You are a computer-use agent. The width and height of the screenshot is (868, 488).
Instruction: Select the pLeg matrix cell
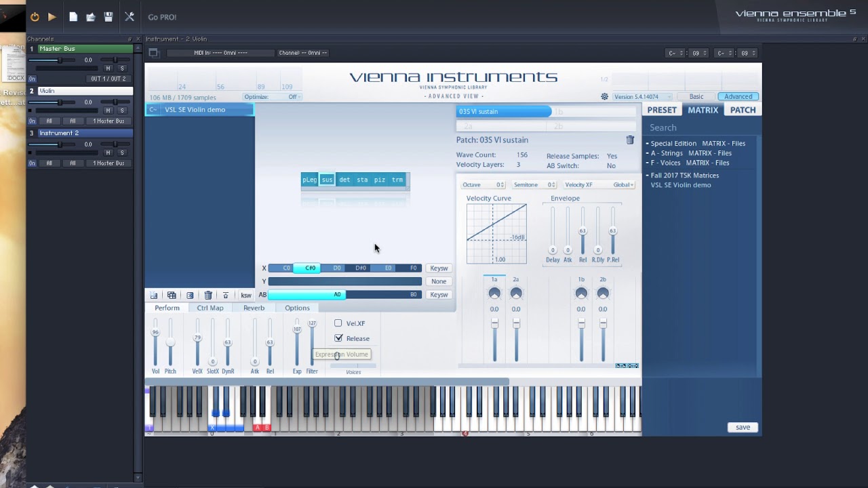point(309,180)
